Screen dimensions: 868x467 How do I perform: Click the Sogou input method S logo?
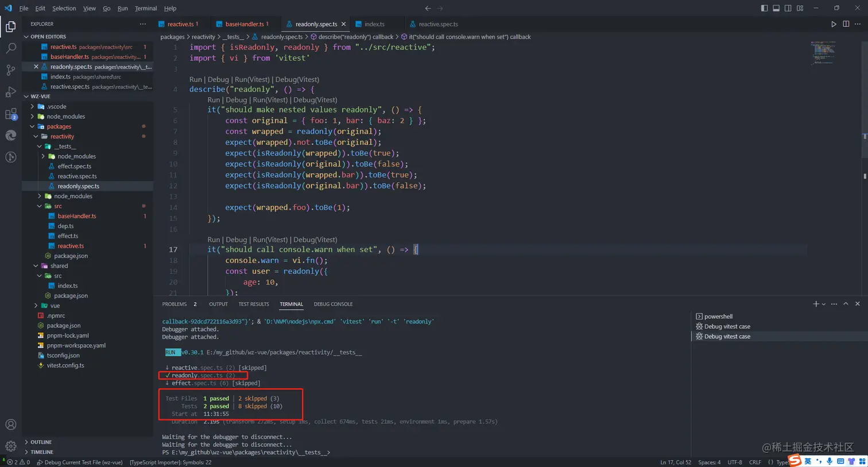[795, 460]
